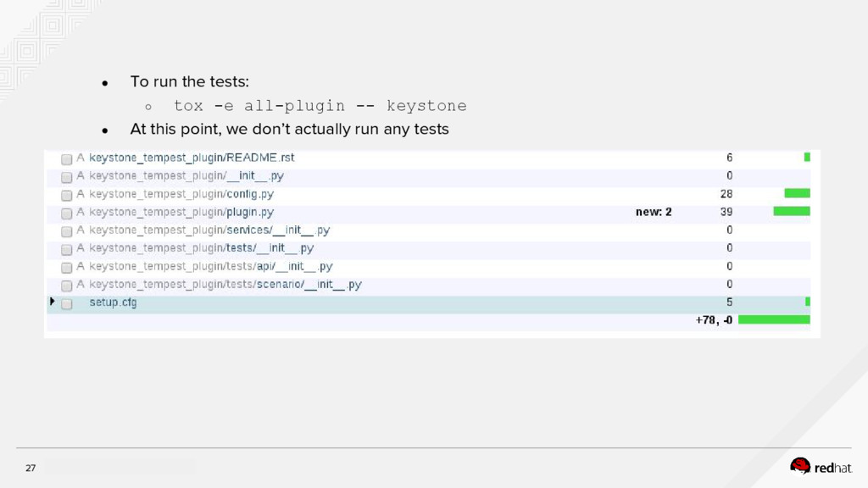Select the plugin.py row checkbox
This screenshot has height=488, width=868.
tap(66, 213)
